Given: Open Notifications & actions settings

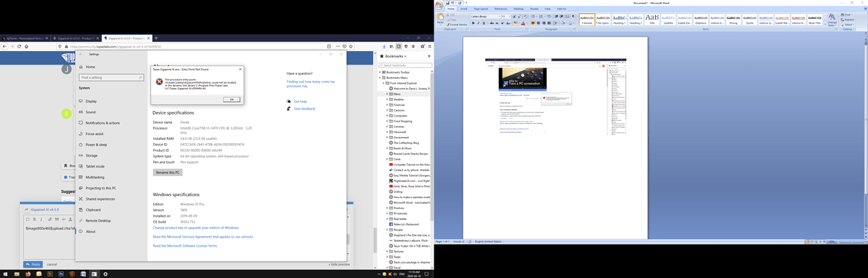Looking at the screenshot, I should tap(103, 123).
